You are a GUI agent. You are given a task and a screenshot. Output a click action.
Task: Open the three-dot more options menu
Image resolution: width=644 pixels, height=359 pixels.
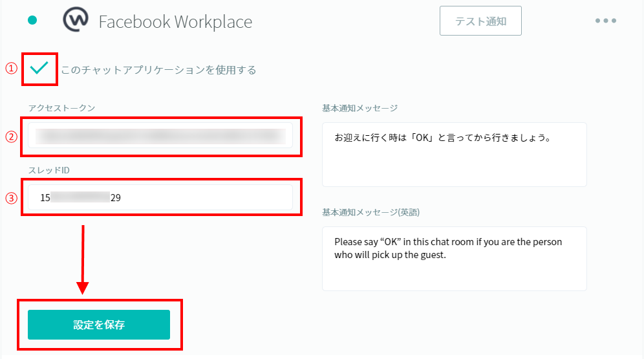point(605,21)
